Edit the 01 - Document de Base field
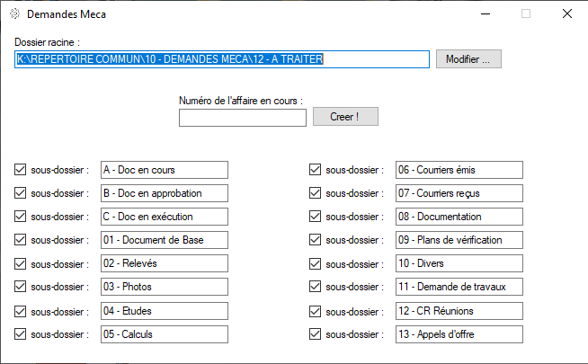 165,240
